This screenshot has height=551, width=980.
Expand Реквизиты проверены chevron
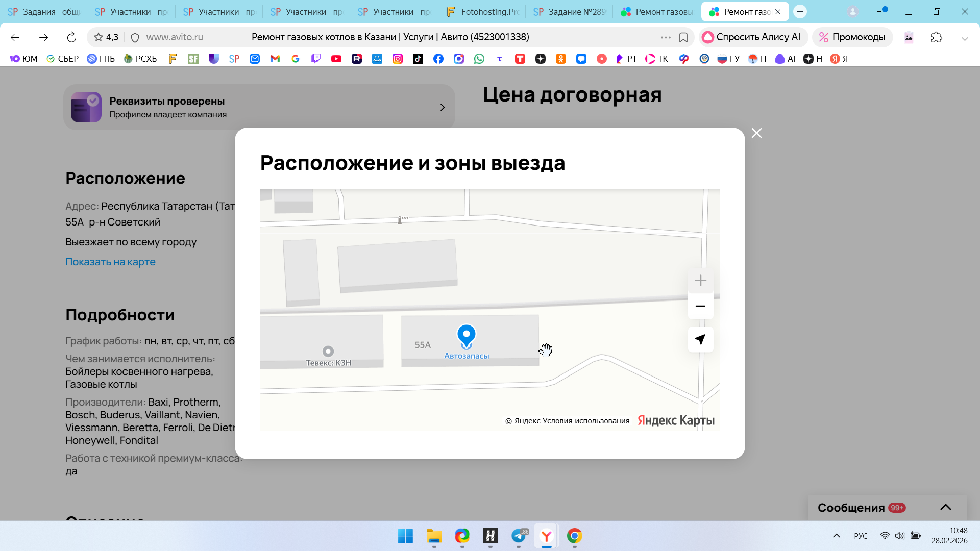pos(442,107)
